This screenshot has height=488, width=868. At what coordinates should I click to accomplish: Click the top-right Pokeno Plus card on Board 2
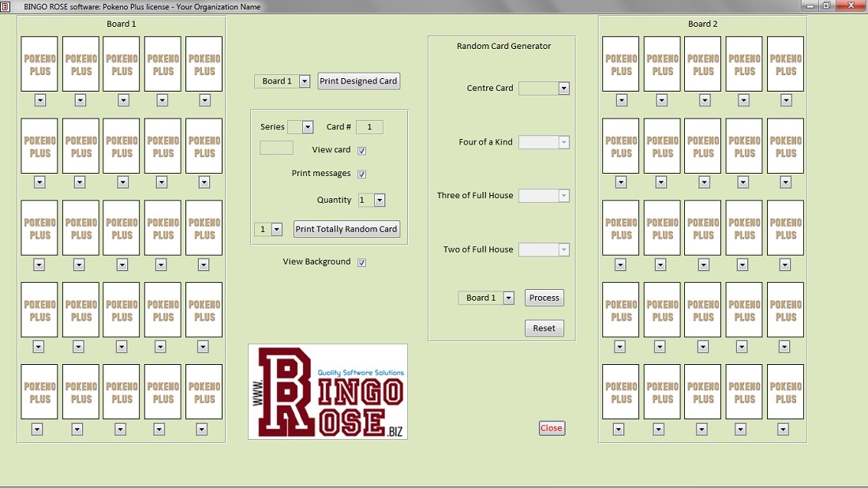coord(785,63)
